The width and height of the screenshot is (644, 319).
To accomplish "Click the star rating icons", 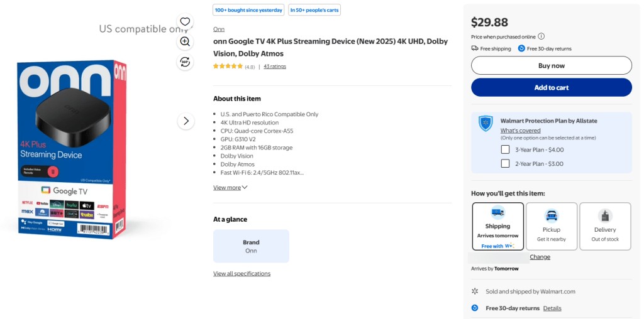I will point(228,67).
